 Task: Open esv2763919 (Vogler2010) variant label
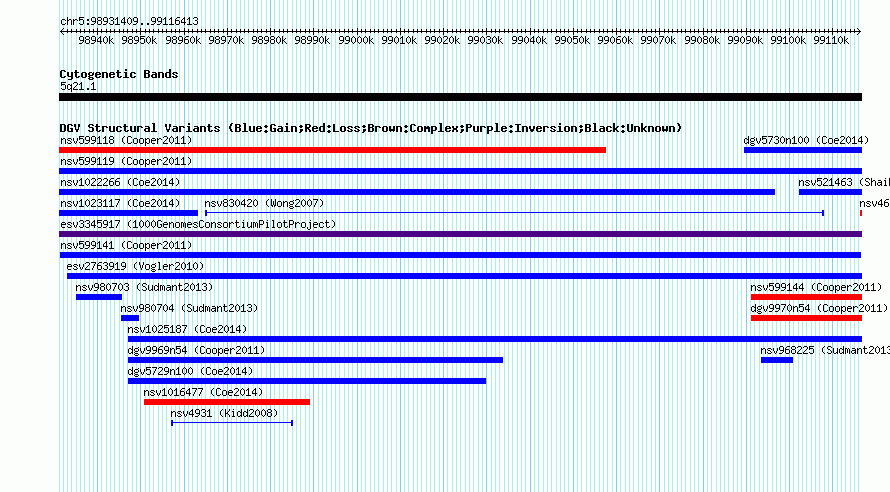coord(135,266)
